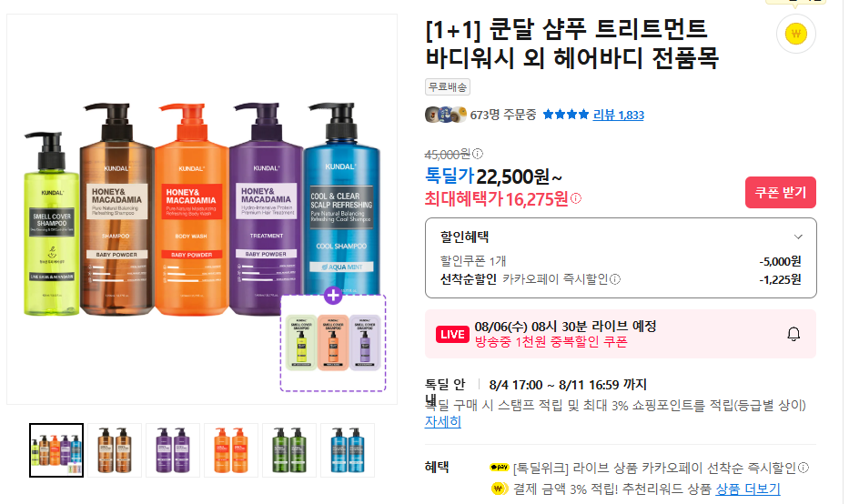Select the brown shampoo bottles thumbnail

click(115, 450)
